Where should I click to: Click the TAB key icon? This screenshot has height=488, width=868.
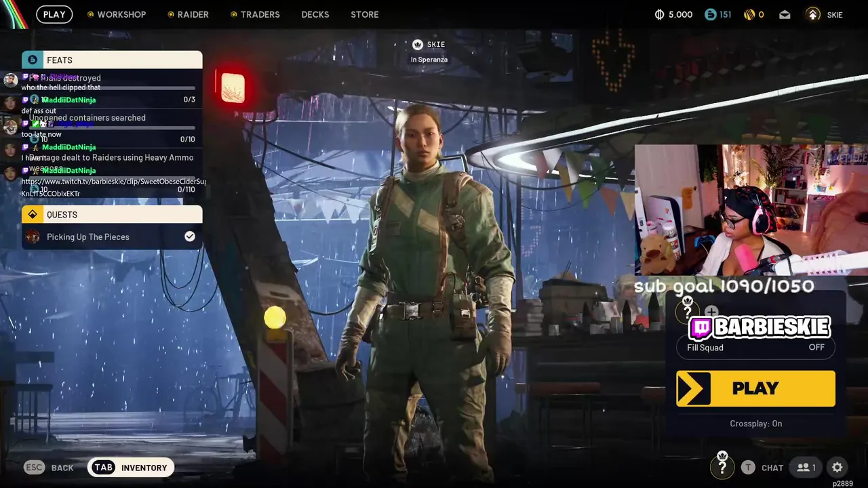click(103, 467)
